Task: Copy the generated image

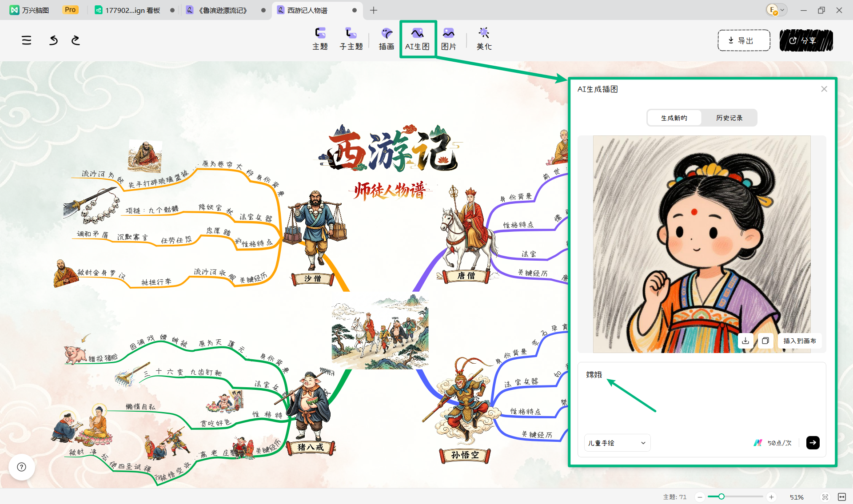Action: tap(765, 341)
